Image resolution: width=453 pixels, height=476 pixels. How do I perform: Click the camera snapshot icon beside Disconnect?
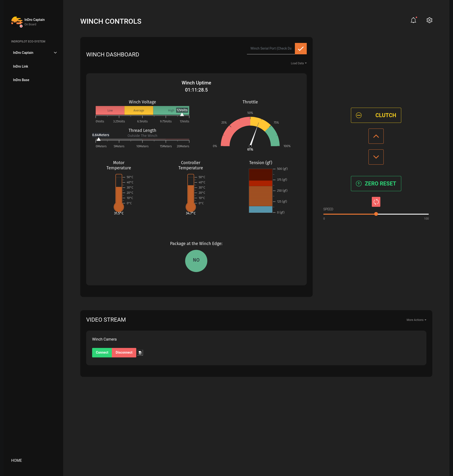[140, 352]
